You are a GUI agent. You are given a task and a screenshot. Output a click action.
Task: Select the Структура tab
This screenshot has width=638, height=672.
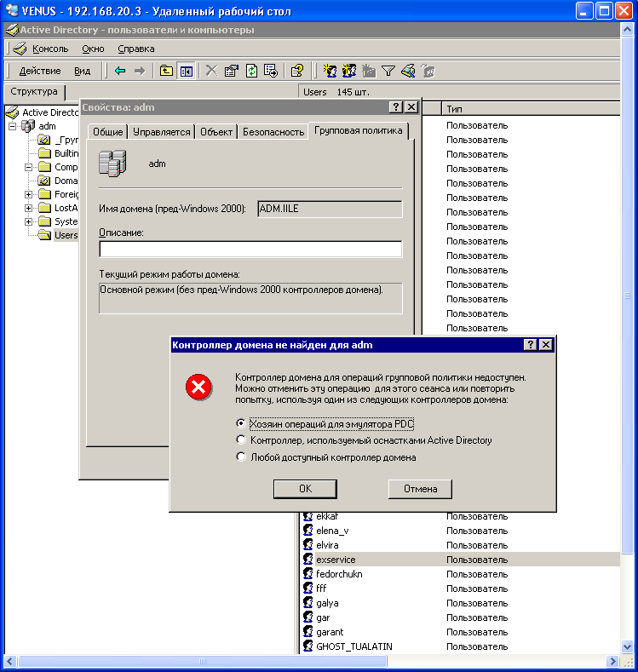(x=34, y=91)
